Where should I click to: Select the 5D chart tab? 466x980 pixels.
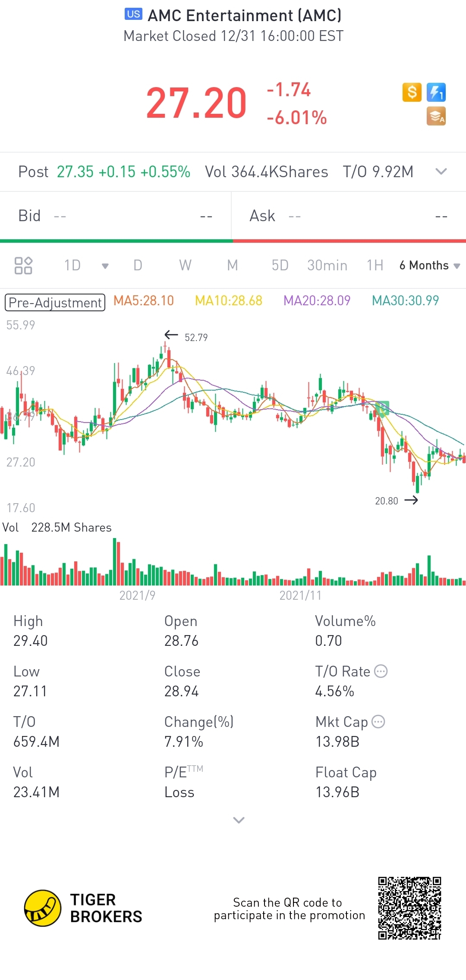[280, 266]
